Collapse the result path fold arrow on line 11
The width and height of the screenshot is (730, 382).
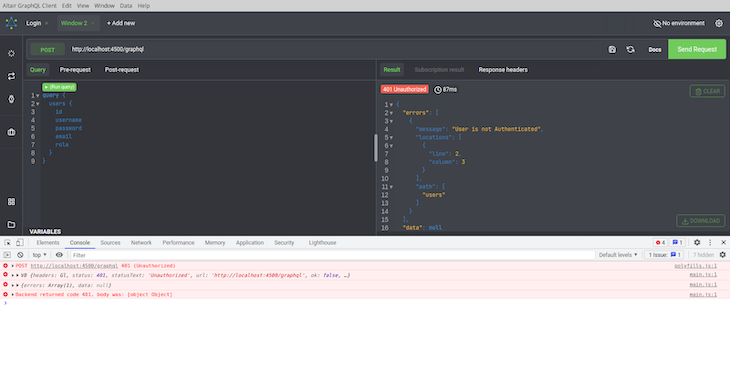[x=391, y=187]
